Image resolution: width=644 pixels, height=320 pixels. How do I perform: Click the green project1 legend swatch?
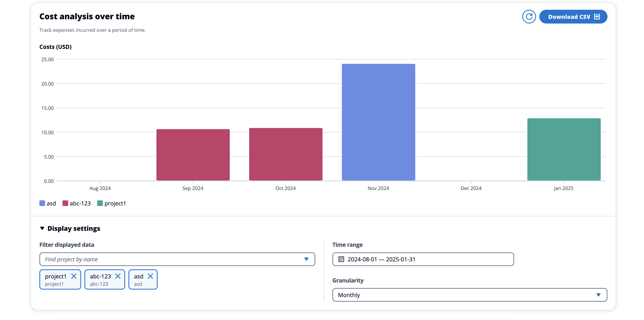pos(100,203)
